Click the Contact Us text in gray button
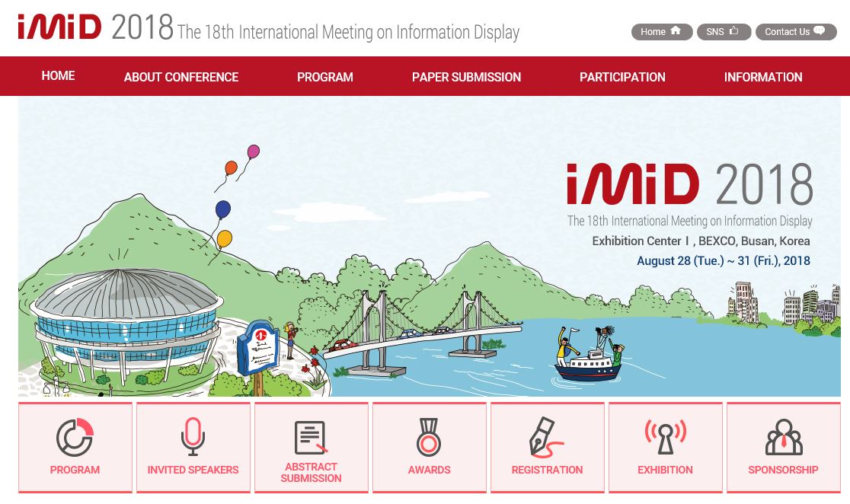850x504 pixels. pos(787,32)
